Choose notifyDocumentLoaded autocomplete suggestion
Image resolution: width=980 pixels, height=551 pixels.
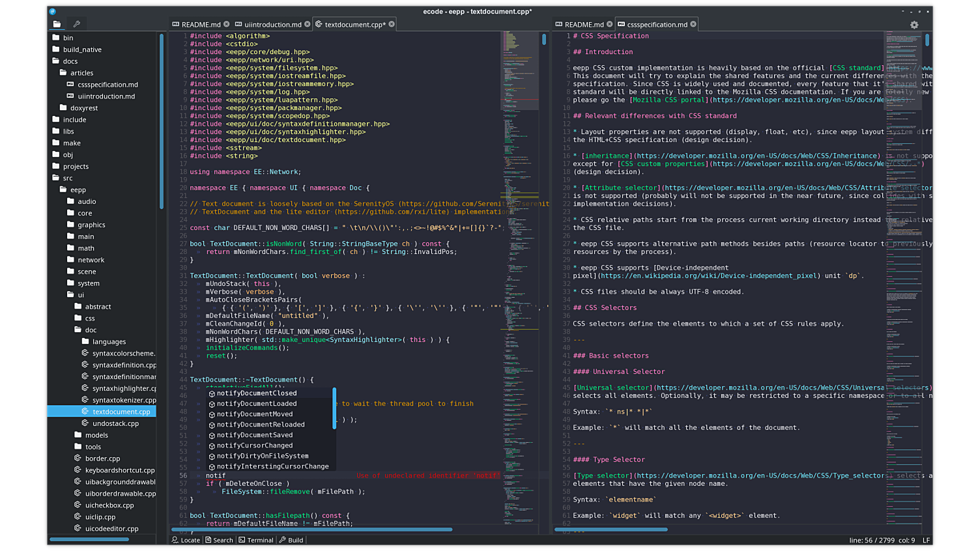point(270,404)
